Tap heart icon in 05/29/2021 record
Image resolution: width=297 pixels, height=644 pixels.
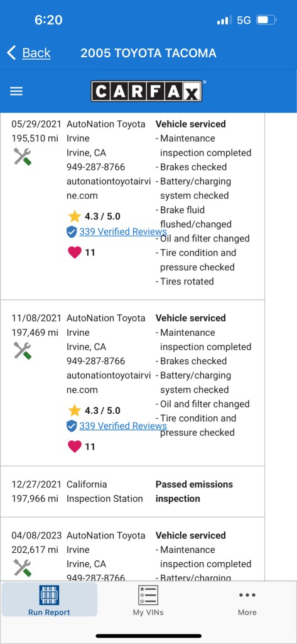pyautogui.click(x=75, y=252)
